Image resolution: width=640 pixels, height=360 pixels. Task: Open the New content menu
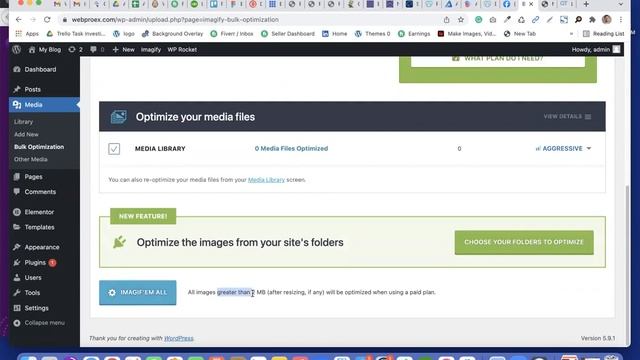tap(123, 49)
